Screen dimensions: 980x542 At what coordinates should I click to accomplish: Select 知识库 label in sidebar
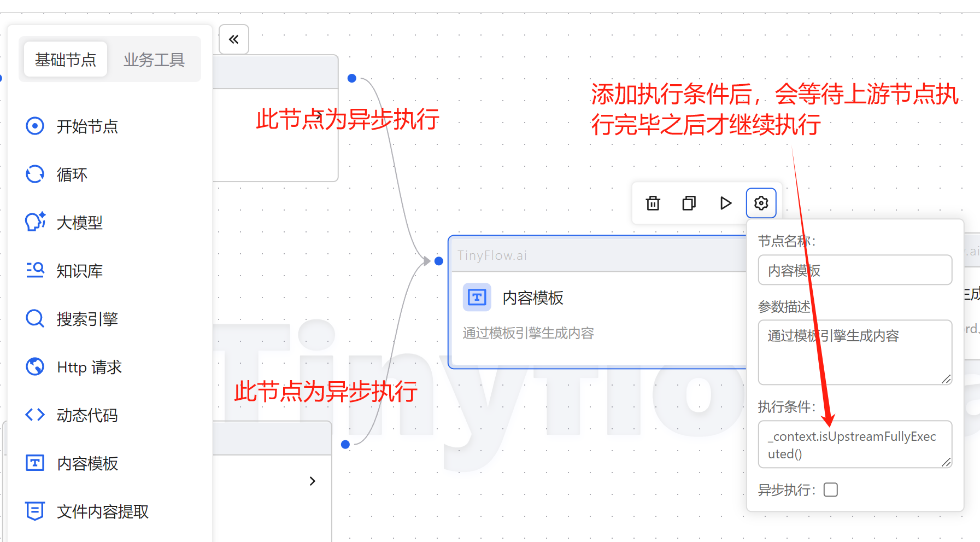[80, 271]
